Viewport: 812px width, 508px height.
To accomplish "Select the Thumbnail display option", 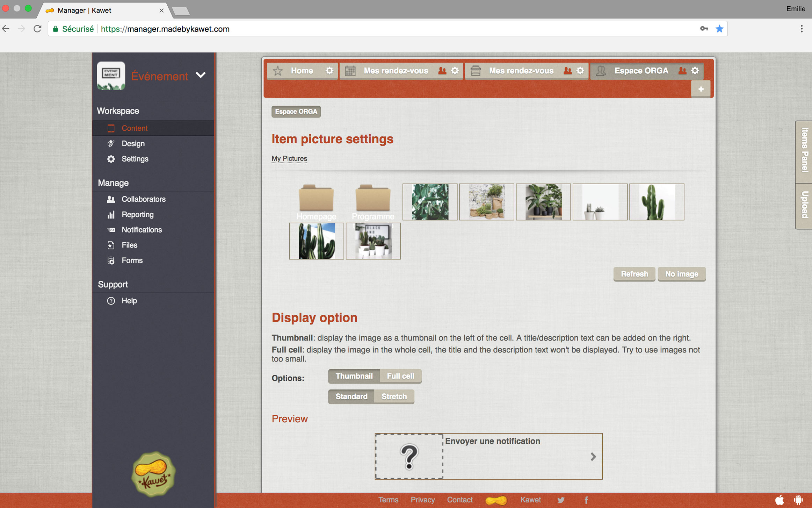I will coord(354,376).
